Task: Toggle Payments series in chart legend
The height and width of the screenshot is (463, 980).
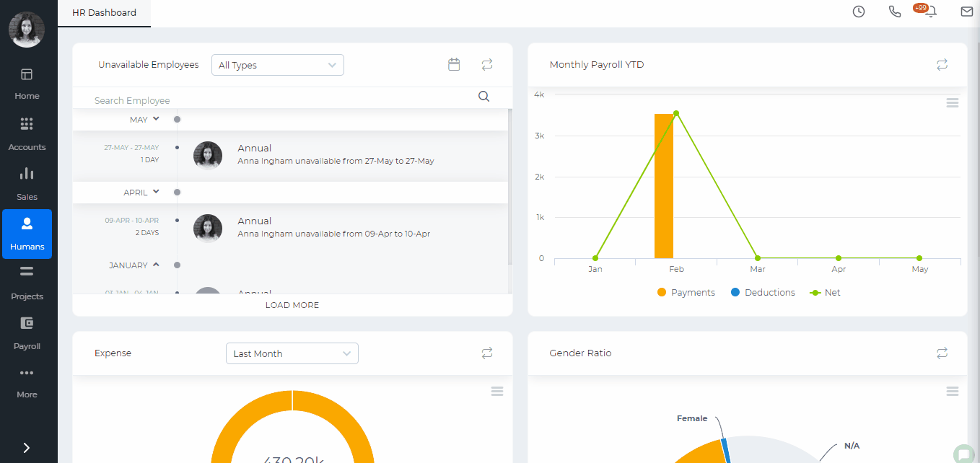Action: coord(686,293)
